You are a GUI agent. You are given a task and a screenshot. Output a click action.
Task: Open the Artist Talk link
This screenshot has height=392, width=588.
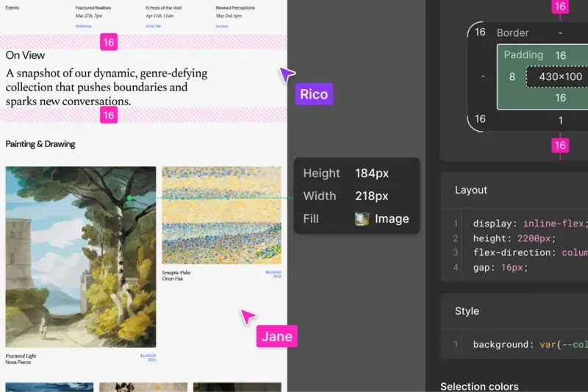[x=153, y=26]
